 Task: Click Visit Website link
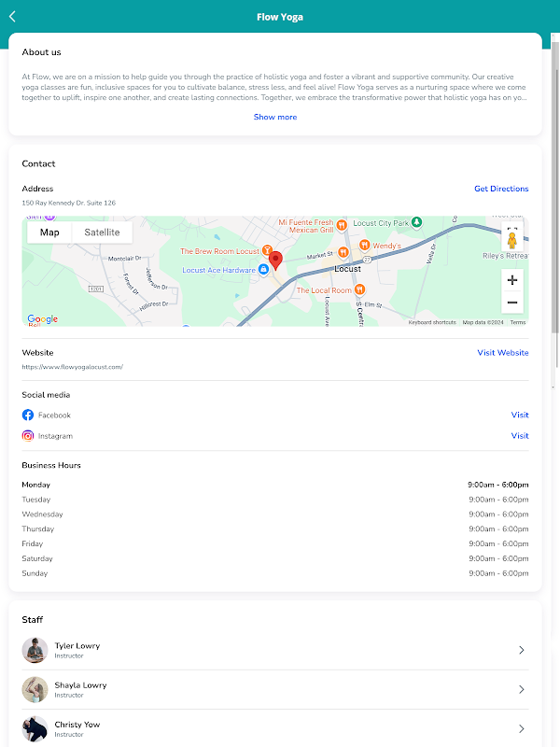click(503, 353)
